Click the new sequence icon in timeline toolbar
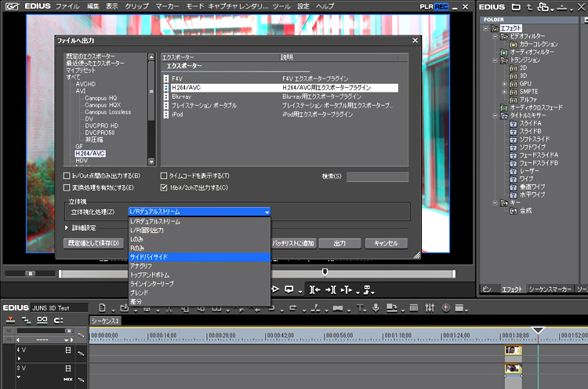The height and width of the screenshot is (389, 588). click(102, 308)
